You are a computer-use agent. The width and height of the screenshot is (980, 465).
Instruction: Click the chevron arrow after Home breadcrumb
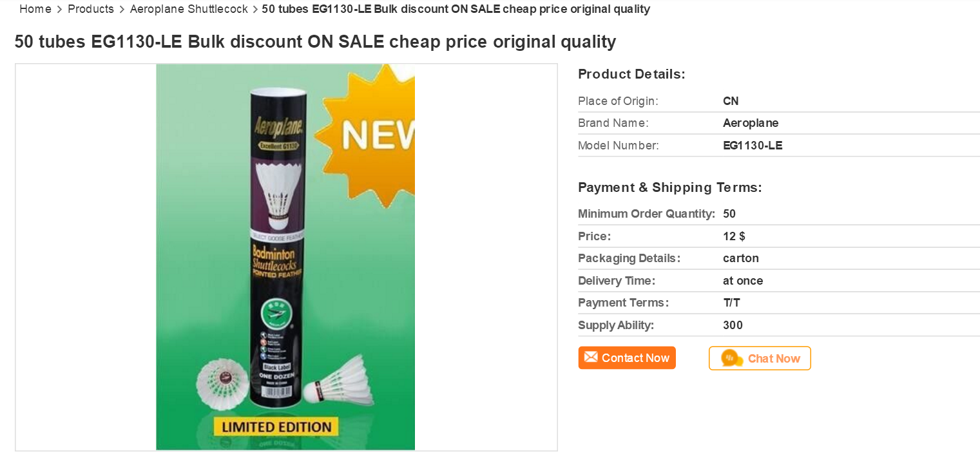click(x=60, y=10)
